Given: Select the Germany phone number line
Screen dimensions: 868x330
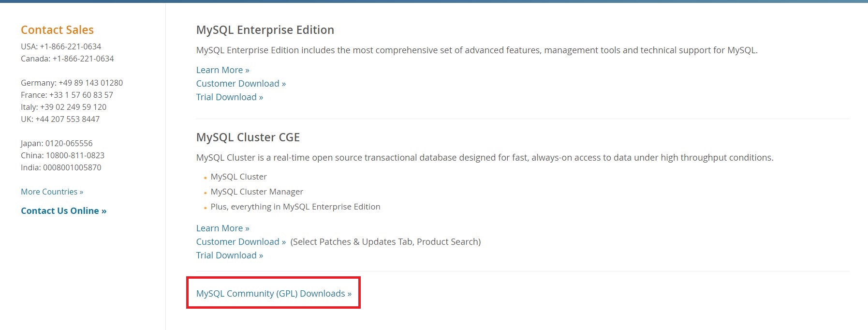Looking at the screenshot, I should 72,83.
